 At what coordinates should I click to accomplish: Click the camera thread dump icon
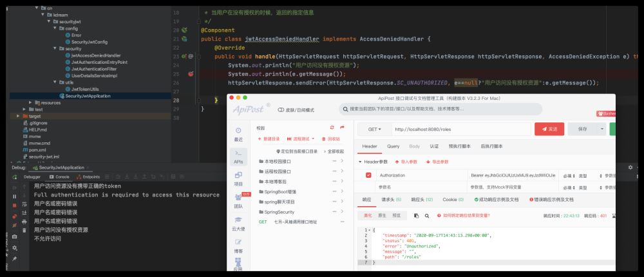click(15, 236)
